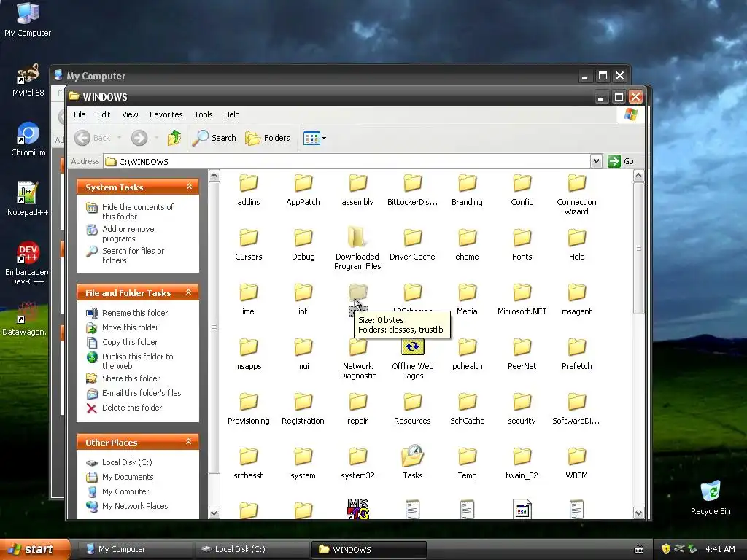Viewport: 747px width, 560px height.
Task: Select the Microsoft.NET folder
Action: click(x=522, y=299)
